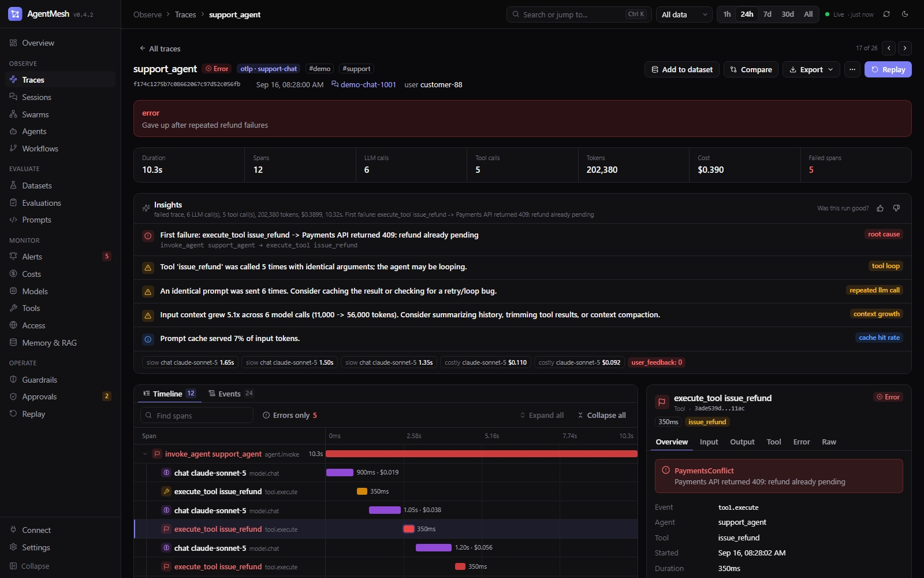Open the more options ellipsis menu

(852, 69)
